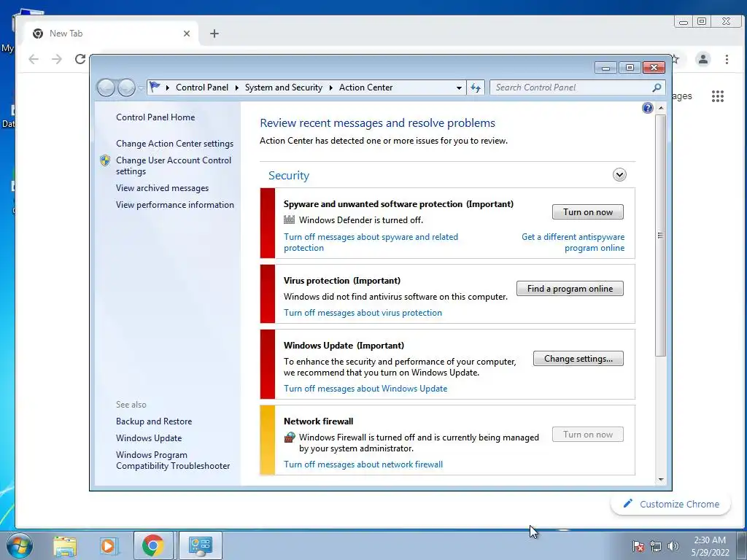Select Control Panel in breadcrumb
This screenshot has height=560, width=747.
(202, 87)
